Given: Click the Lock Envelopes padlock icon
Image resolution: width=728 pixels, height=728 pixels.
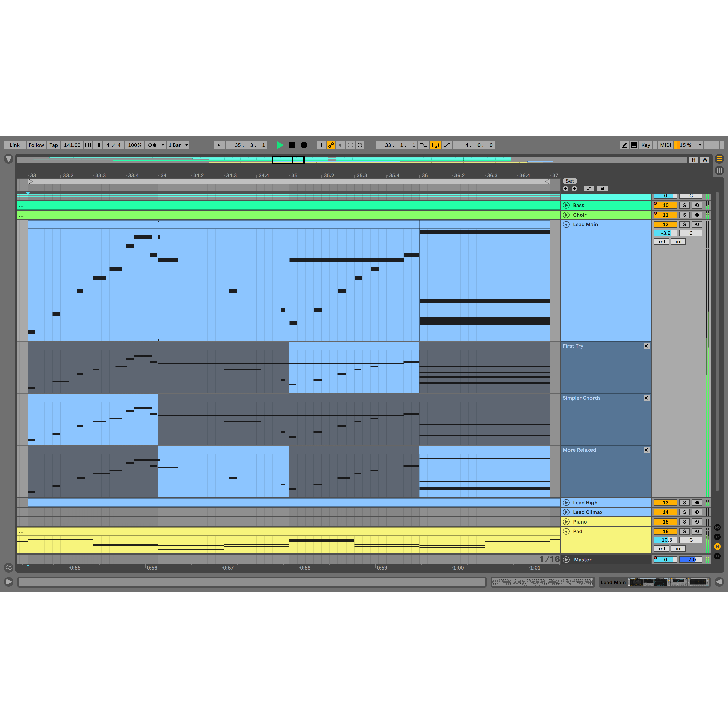Looking at the screenshot, I should click(x=603, y=189).
